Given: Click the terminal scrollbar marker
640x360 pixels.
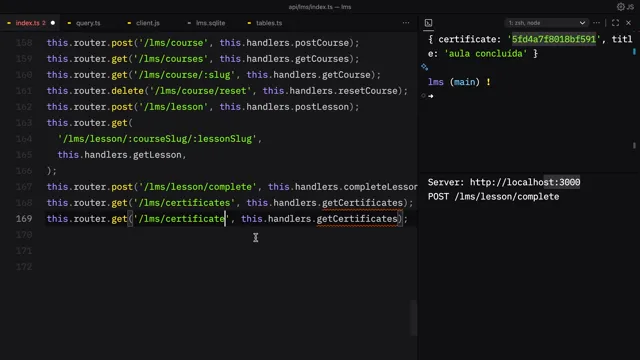Looking at the screenshot, I should pyautogui.click(x=634, y=51).
